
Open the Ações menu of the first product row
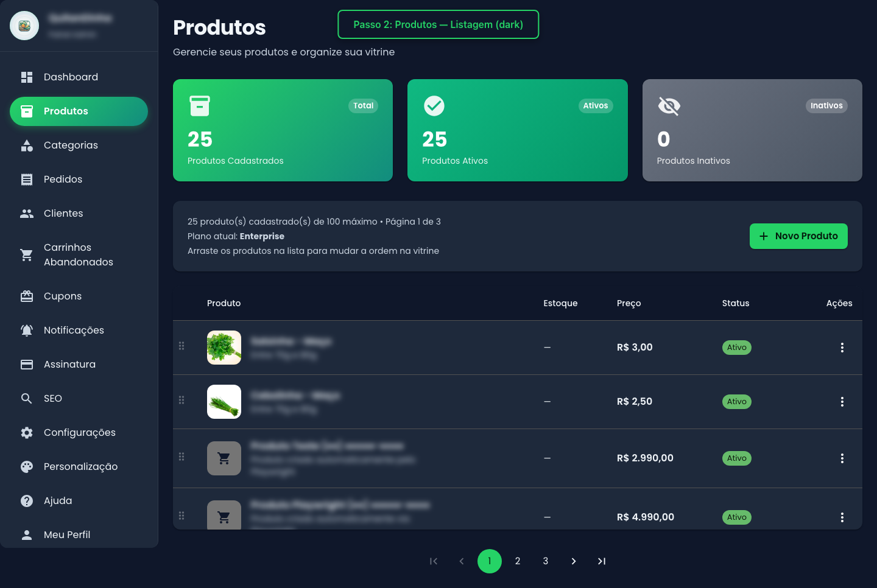tap(842, 347)
